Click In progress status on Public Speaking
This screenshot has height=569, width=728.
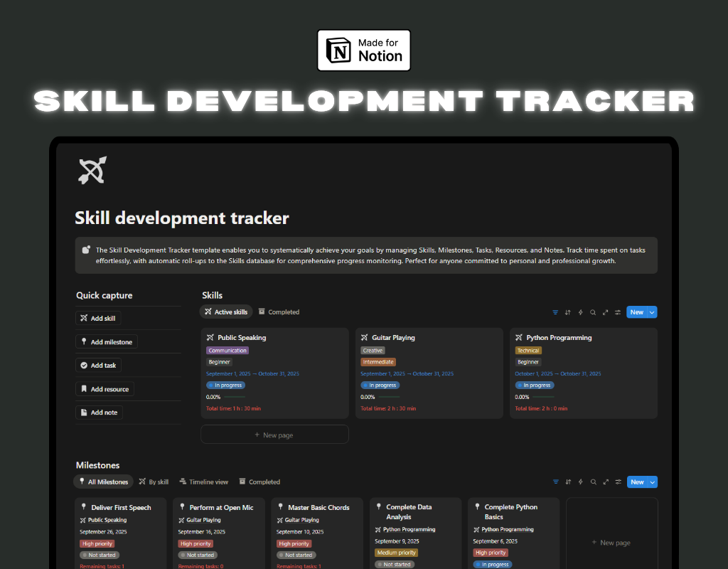(225, 385)
